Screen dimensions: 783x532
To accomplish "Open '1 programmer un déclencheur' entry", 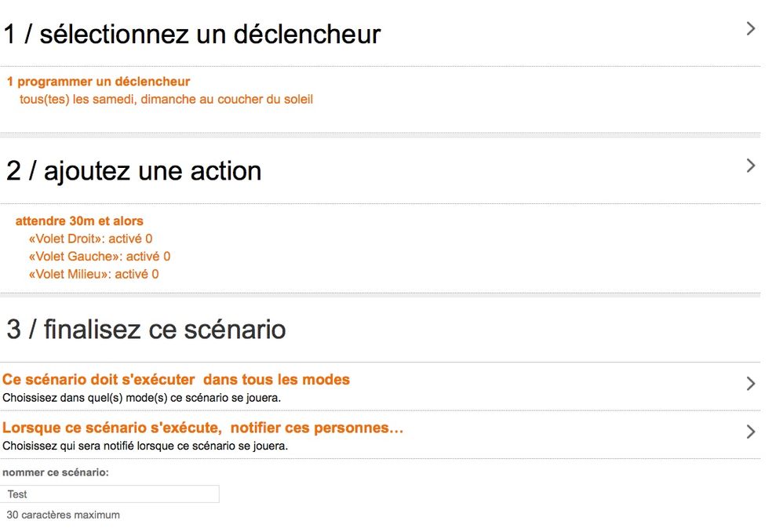I will click(x=98, y=82).
